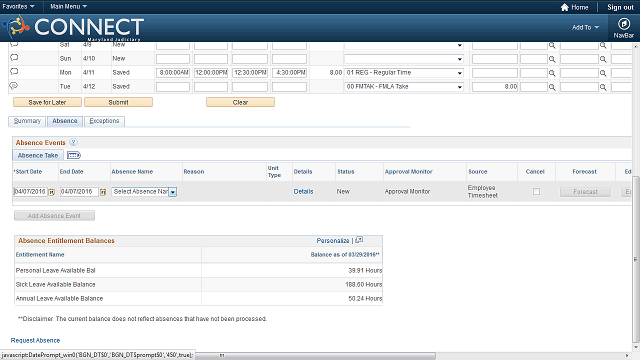Open comment bubble for Mon 4/11 row

(14, 71)
